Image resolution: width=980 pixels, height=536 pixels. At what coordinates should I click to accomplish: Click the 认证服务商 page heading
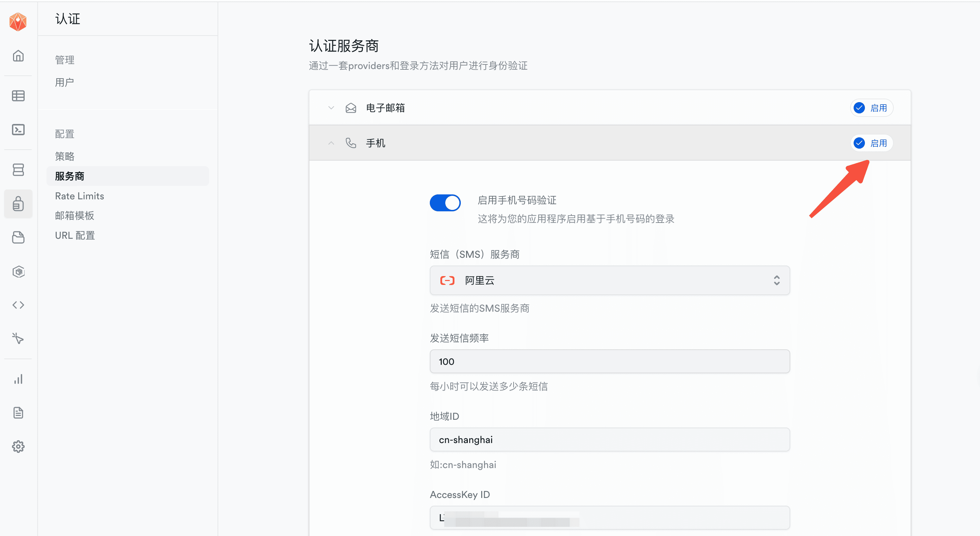coord(344,46)
